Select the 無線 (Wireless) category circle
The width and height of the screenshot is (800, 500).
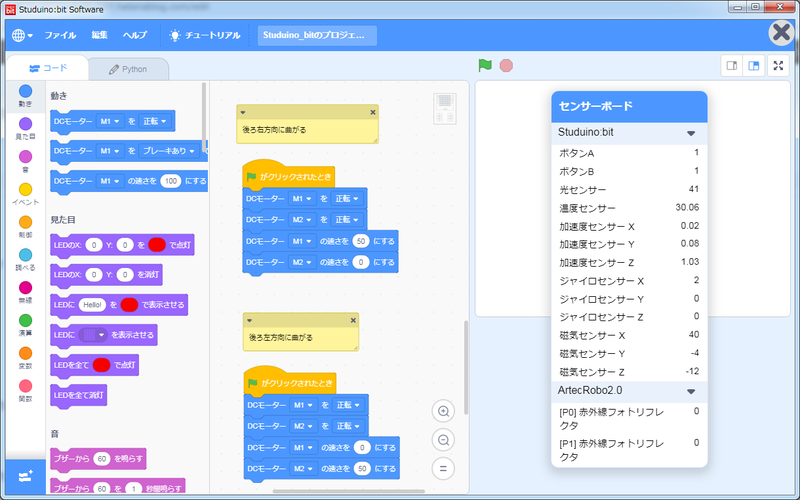[25, 288]
